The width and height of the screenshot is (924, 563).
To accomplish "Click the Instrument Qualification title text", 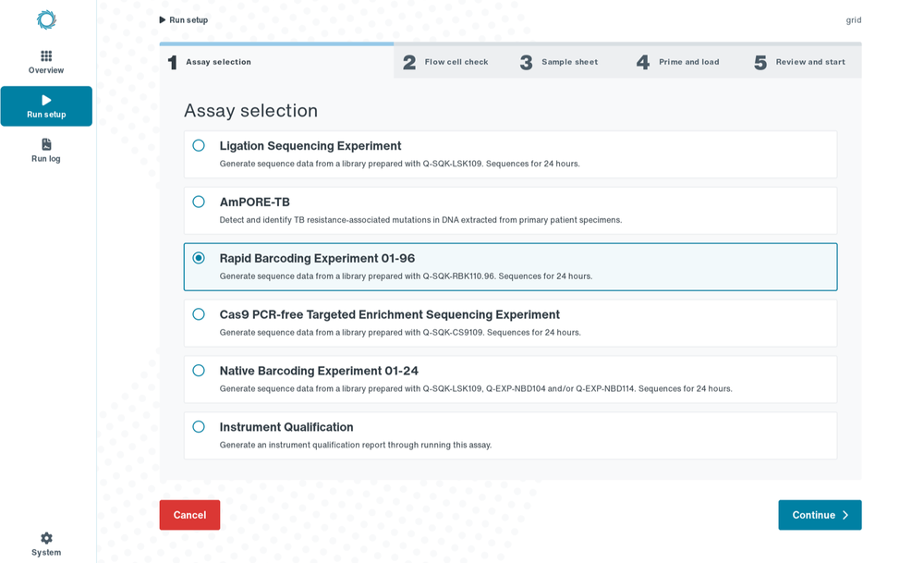I will tap(286, 427).
